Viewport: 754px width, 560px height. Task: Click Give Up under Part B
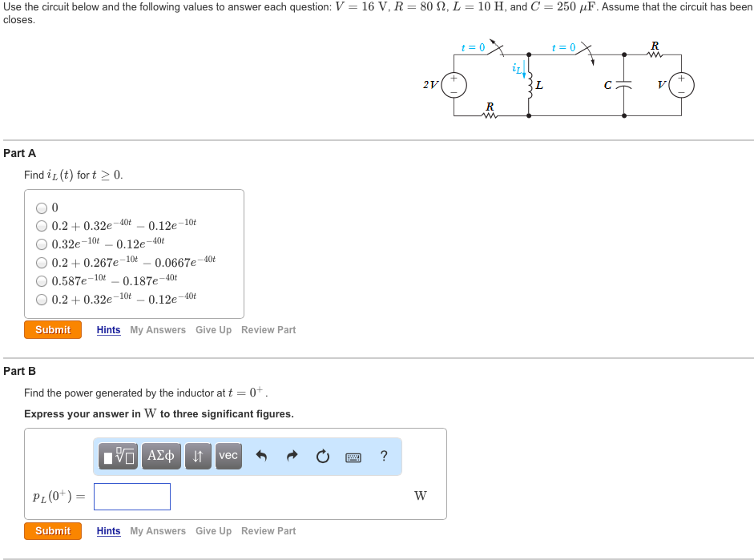[x=213, y=530]
